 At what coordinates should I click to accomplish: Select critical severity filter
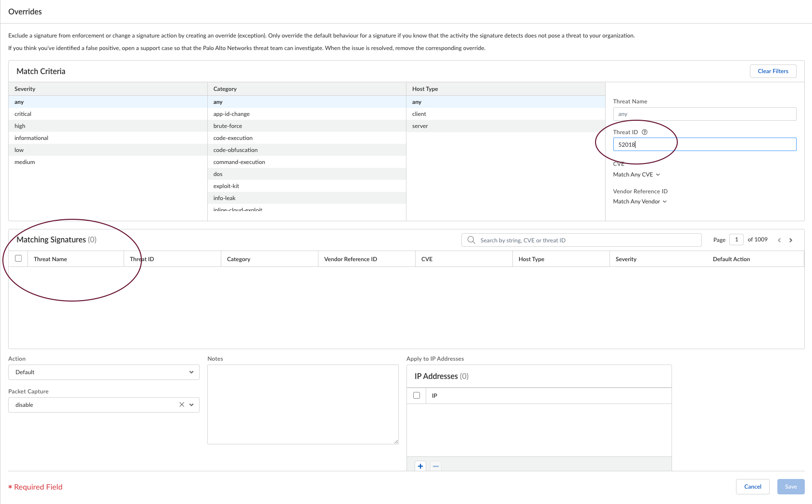click(23, 114)
